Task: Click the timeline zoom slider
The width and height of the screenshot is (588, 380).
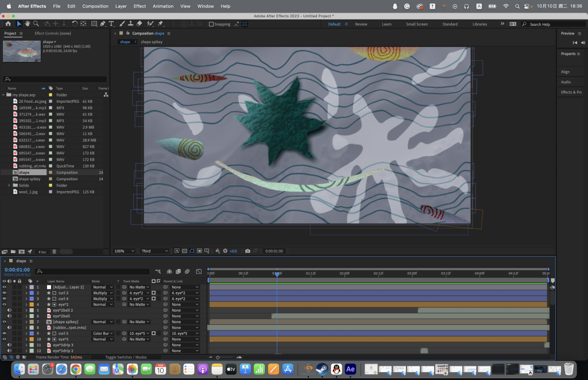Action: click(218, 357)
